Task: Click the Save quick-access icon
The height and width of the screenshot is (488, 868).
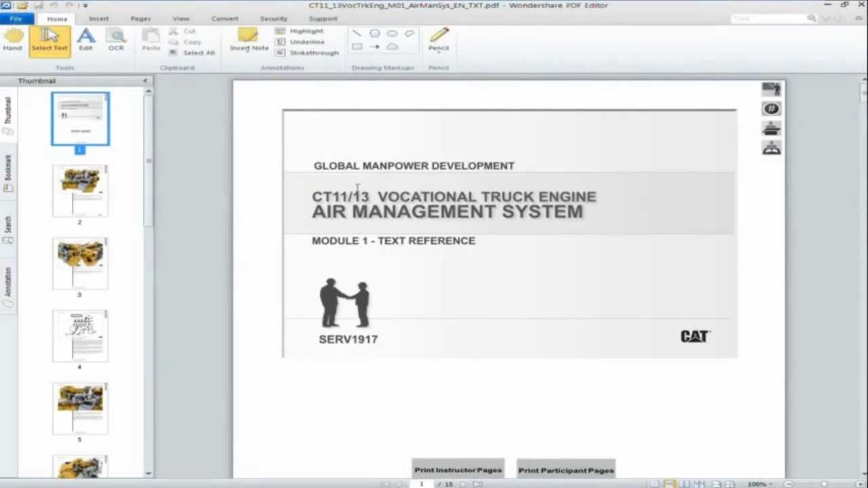Action: (39, 5)
